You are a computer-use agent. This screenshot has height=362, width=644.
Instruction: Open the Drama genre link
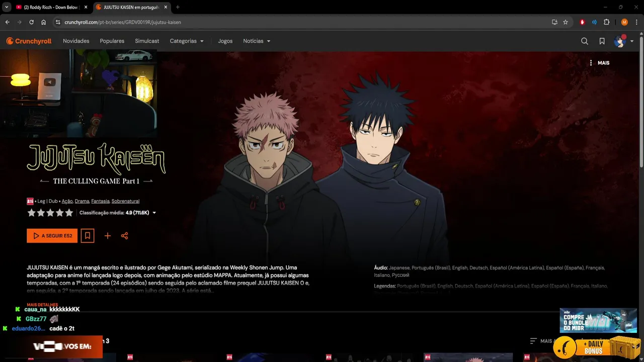(82, 201)
